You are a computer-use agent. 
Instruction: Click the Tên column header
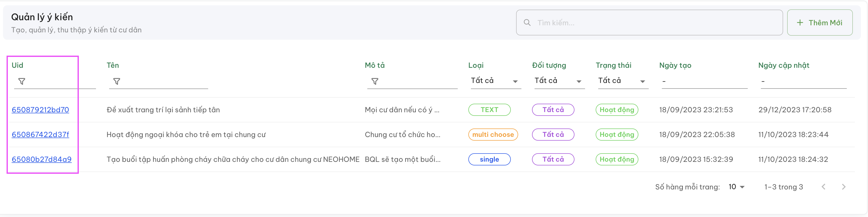113,65
